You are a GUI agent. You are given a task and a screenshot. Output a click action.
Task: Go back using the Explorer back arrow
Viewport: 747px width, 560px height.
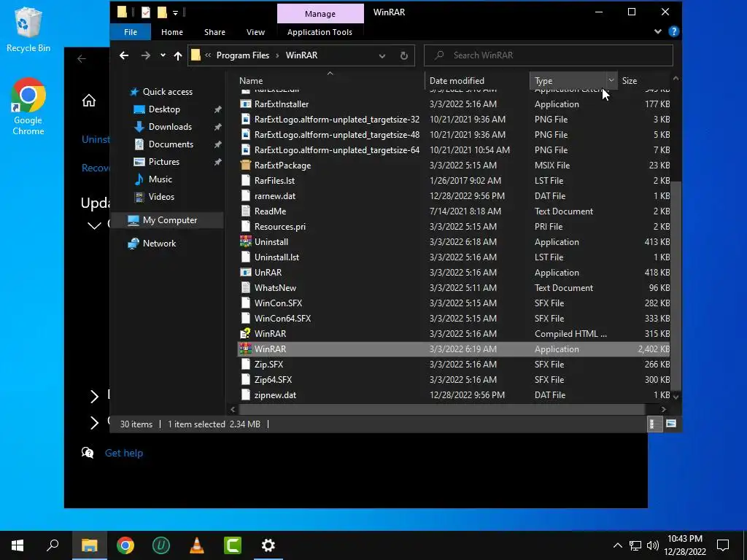point(124,55)
